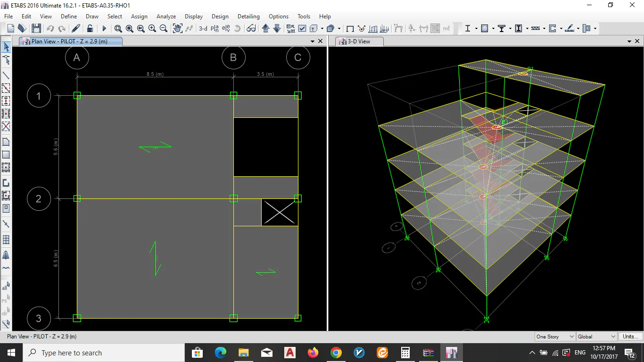Select the Pan hand tool
644x362 pixels.
click(x=177, y=29)
